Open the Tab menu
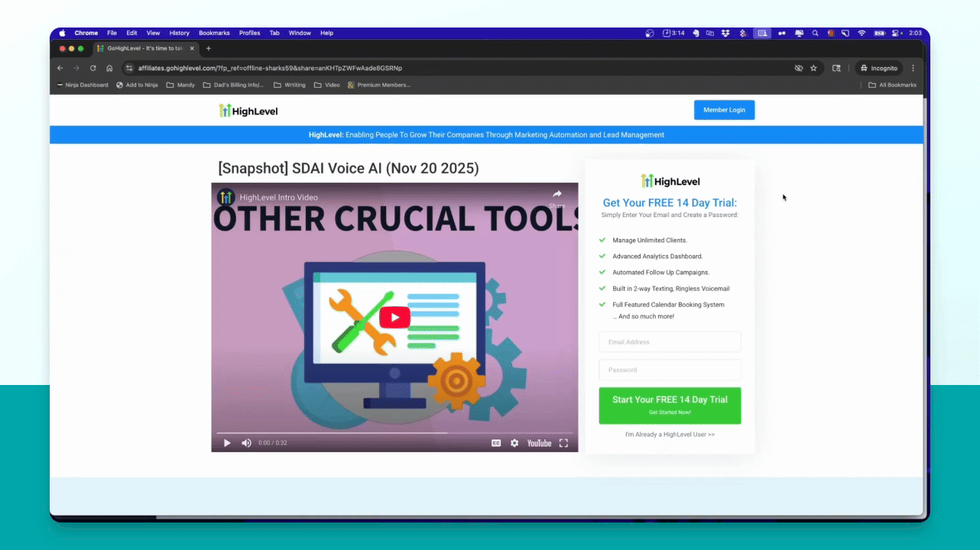The image size is (980, 550). [x=274, y=33]
